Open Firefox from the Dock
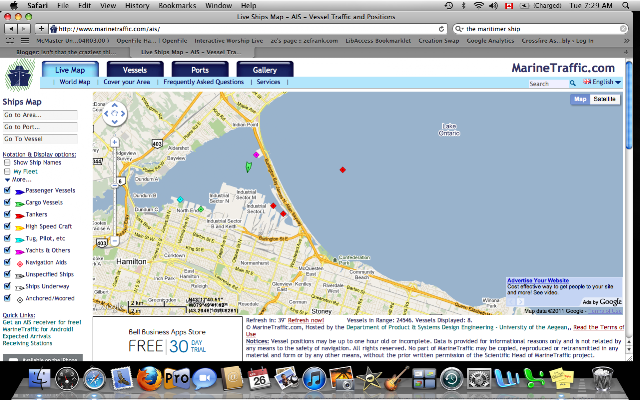The width and height of the screenshot is (640, 400). pyautogui.click(x=149, y=378)
